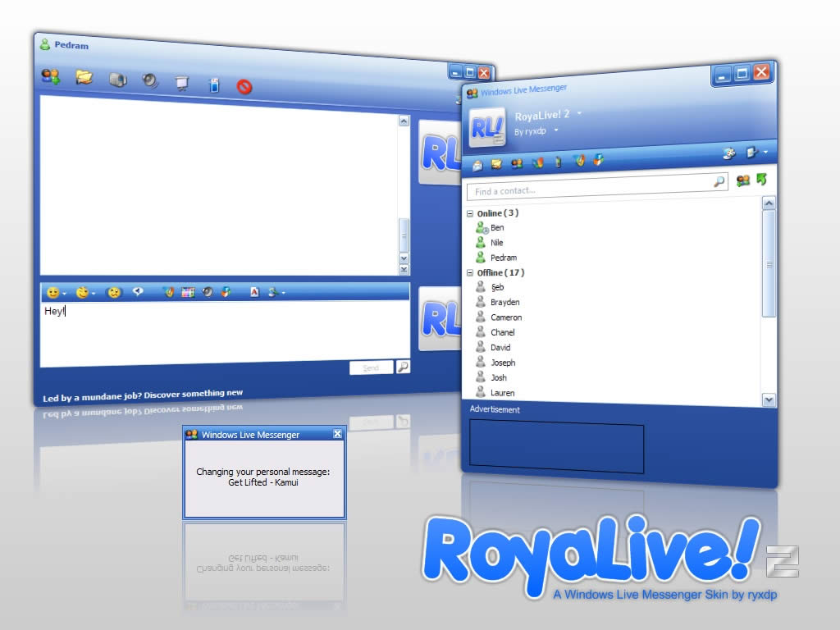Screen dimensions: 840x630
Task: Open the 'Led by a mundane job?' ad link
Action: pos(143,395)
